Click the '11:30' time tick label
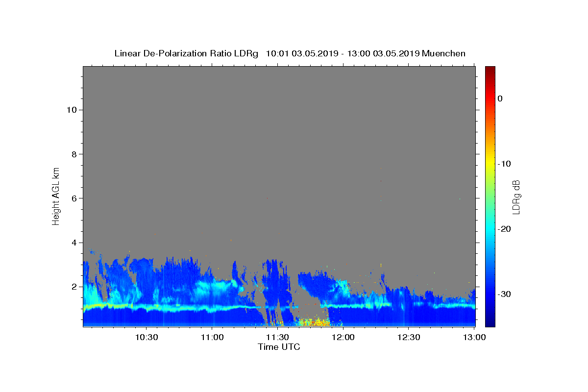The image size is (588, 392). coord(277,338)
